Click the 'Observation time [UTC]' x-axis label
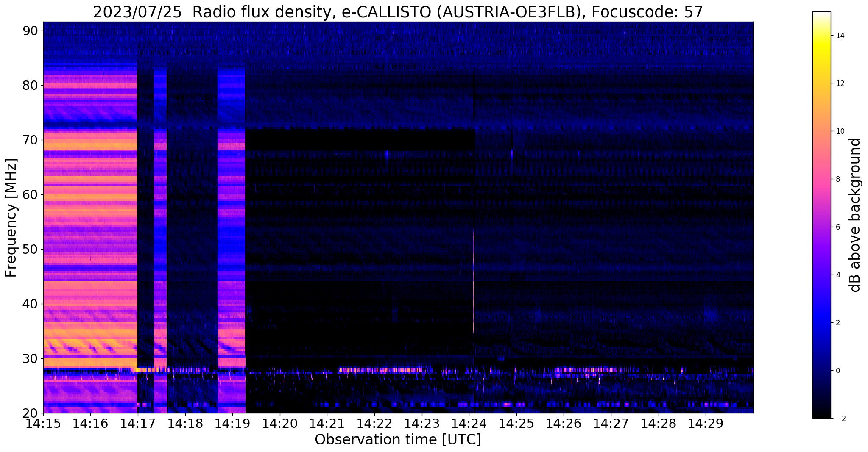 click(x=398, y=440)
